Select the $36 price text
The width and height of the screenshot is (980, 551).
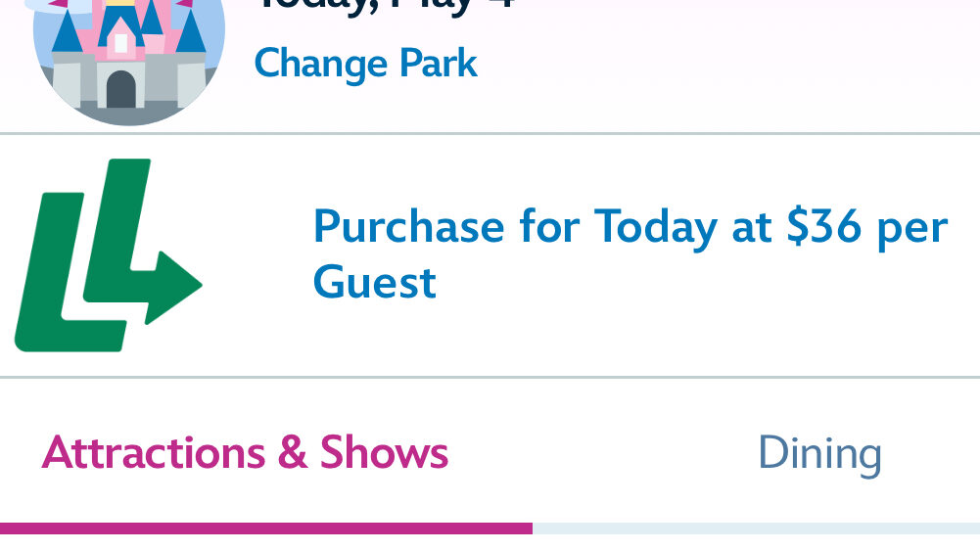(x=823, y=226)
